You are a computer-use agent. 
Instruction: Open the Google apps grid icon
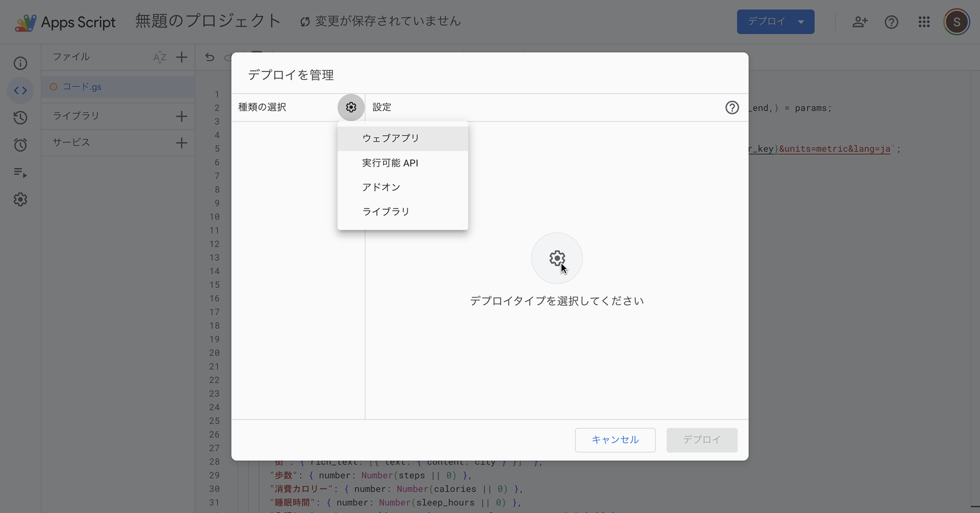tap(924, 22)
